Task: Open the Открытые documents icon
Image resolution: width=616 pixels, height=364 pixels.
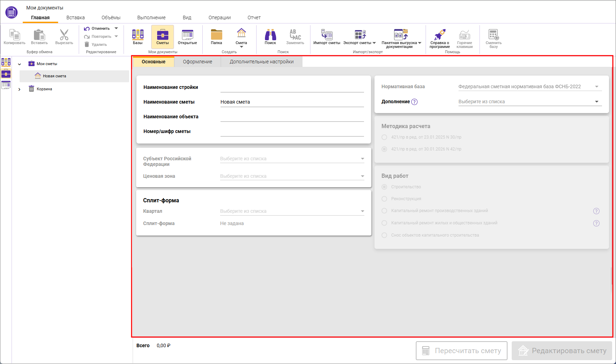Action: tap(187, 35)
